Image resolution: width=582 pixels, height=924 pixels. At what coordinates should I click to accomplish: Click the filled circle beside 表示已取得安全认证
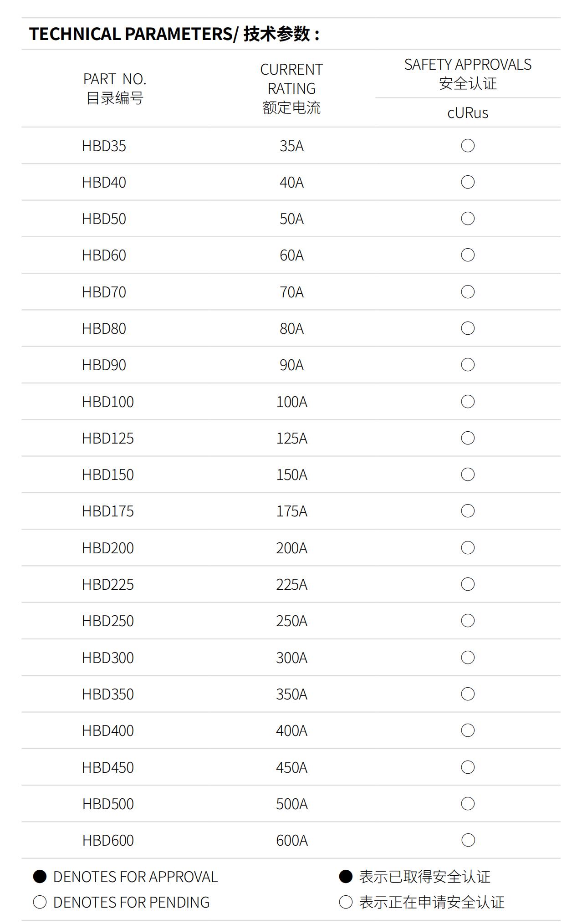[346, 877]
